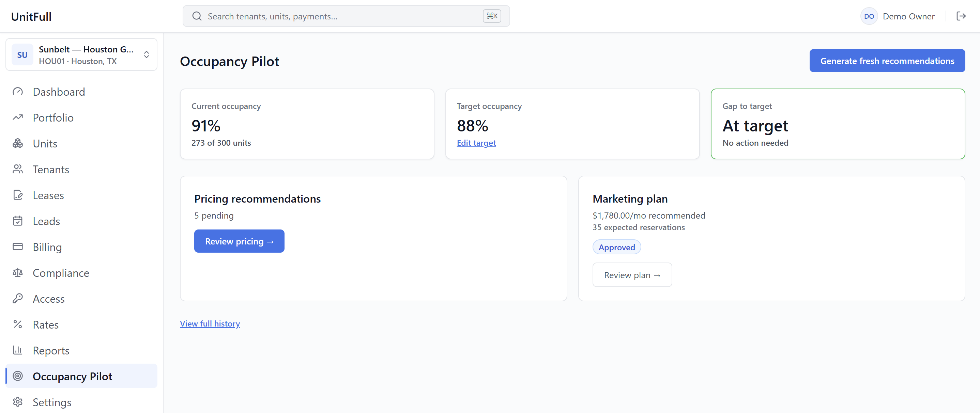Click the Billing credit card icon
The image size is (980, 413).
click(18, 247)
